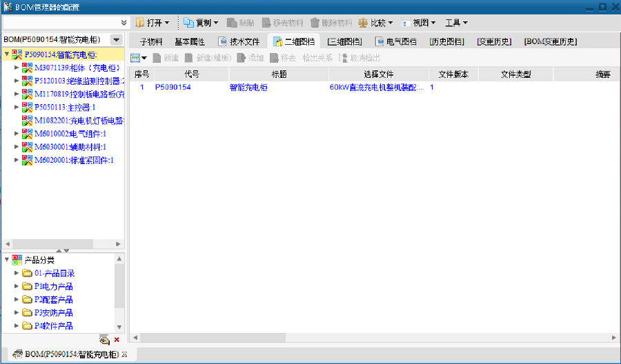Click the M3071139:柜体 item icon
Image resolution: width=621 pixels, height=364 pixels.
27,68
